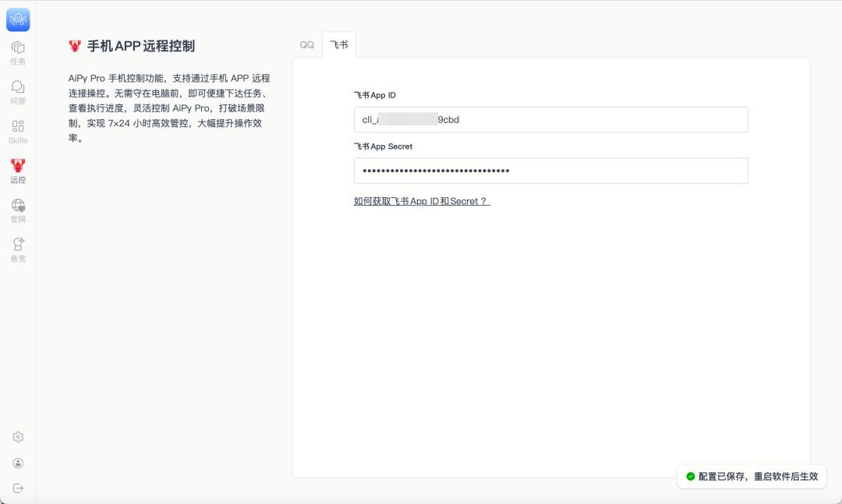The image size is (842, 504).
Task: Open the 官网 official website globe icon
Action: pos(17,210)
